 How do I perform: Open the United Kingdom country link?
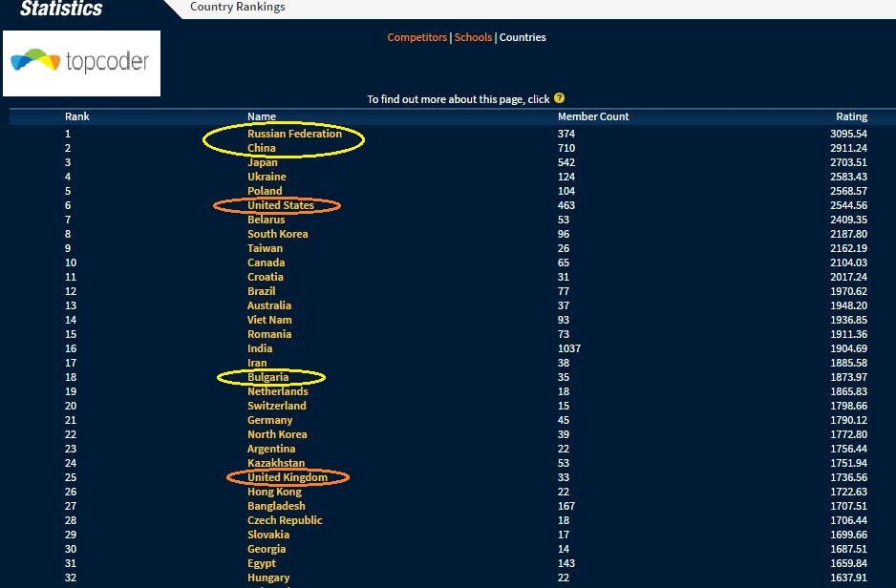pyautogui.click(x=288, y=477)
